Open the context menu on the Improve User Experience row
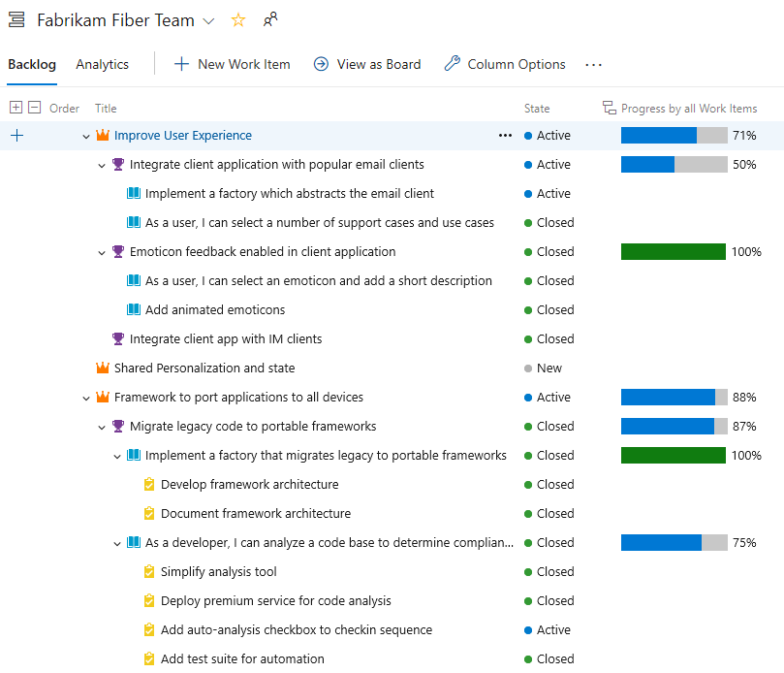 (x=505, y=136)
